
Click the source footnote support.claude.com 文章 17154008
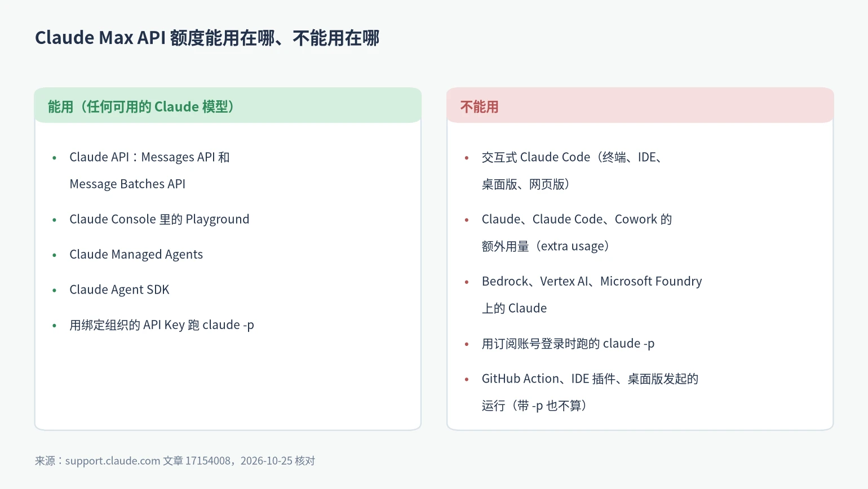point(175,461)
